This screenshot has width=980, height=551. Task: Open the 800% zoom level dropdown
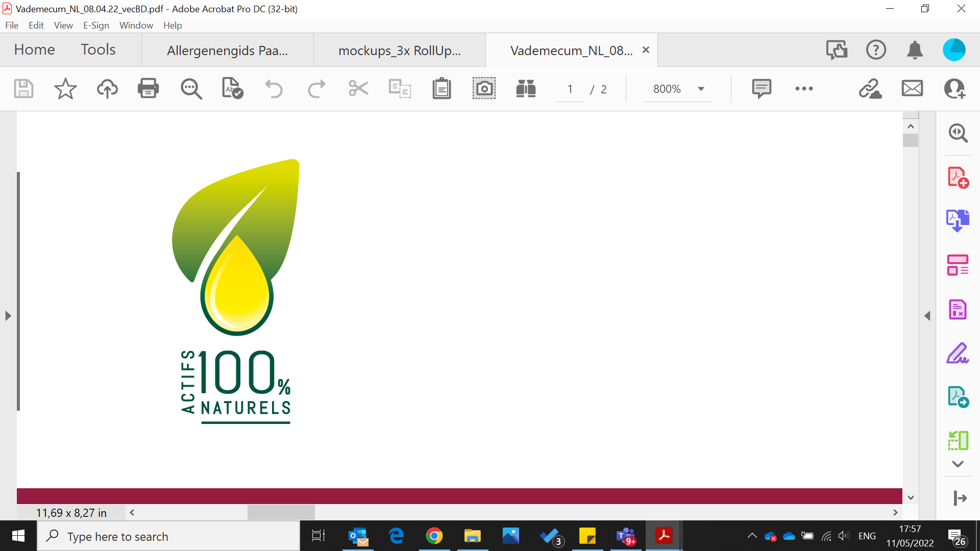coord(701,89)
